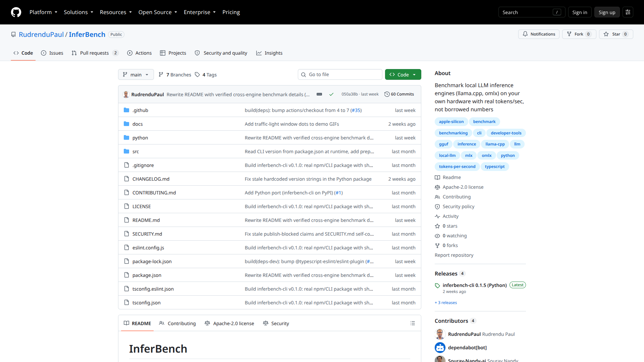The width and height of the screenshot is (644, 362).
Task: Open the python folder icon
Action: click(x=126, y=138)
